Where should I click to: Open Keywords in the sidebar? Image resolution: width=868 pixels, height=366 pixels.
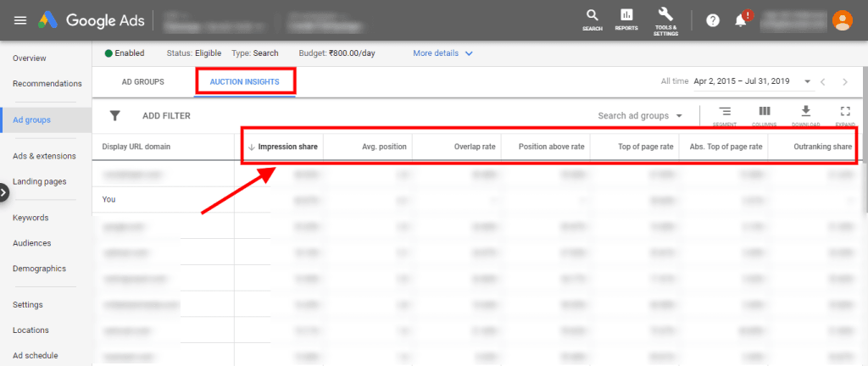pos(31,218)
